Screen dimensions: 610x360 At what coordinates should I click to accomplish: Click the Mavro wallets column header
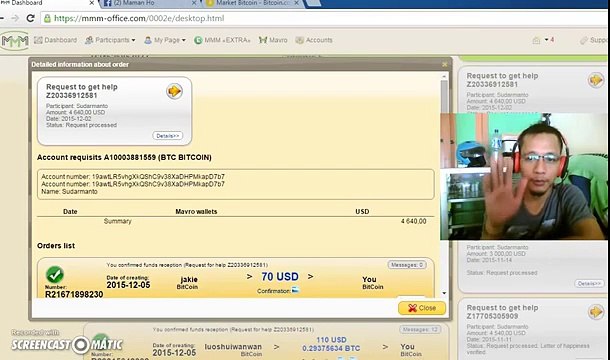(x=196, y=211)
